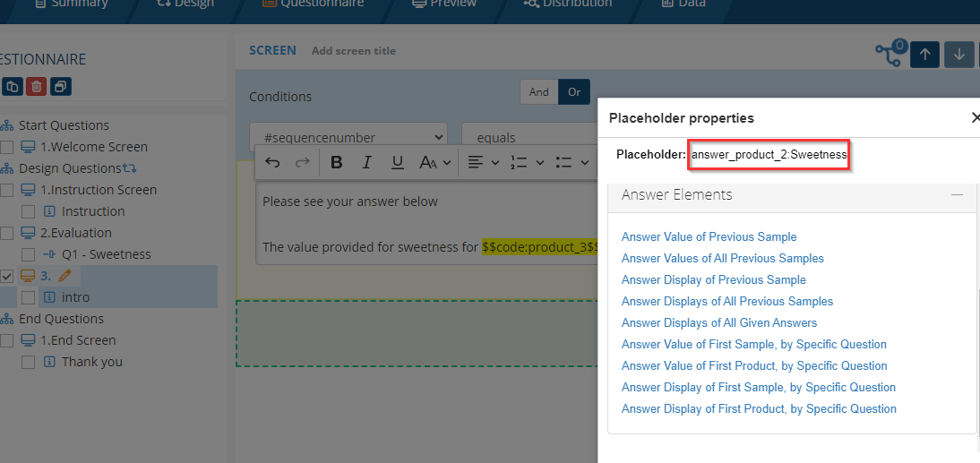Select the Or condition toggle
Screen dimensions: 980x463
coord(574,92)
